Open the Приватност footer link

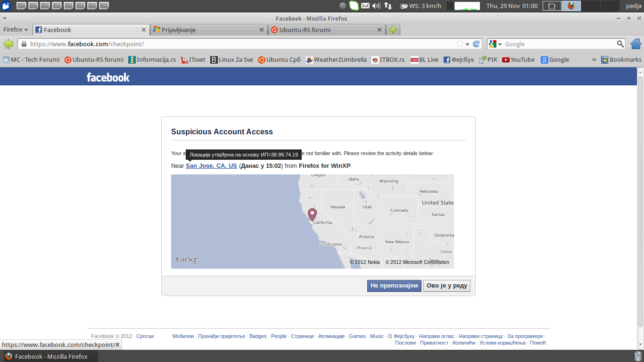click(434, 343)
